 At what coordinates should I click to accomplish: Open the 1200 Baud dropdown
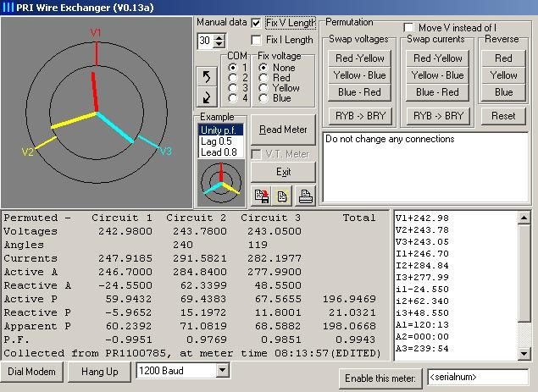[x=223, y=371]
